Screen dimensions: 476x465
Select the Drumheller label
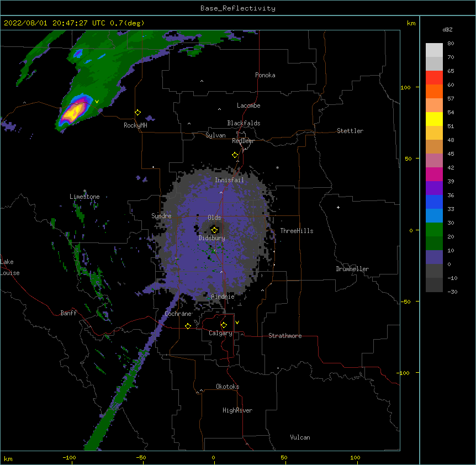[352, 269]
